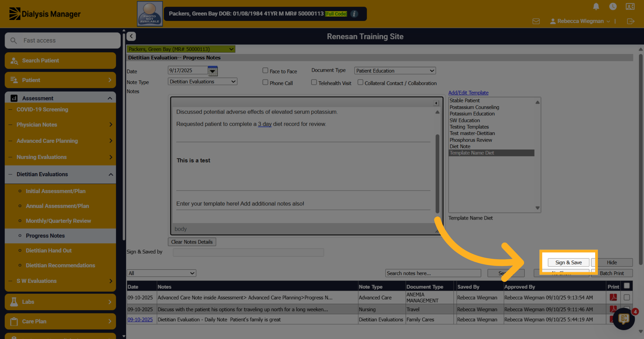Check the Face to Face checkbox
Image resolution: width=644 pixels, height=339 pixels.
pos(265,70)
